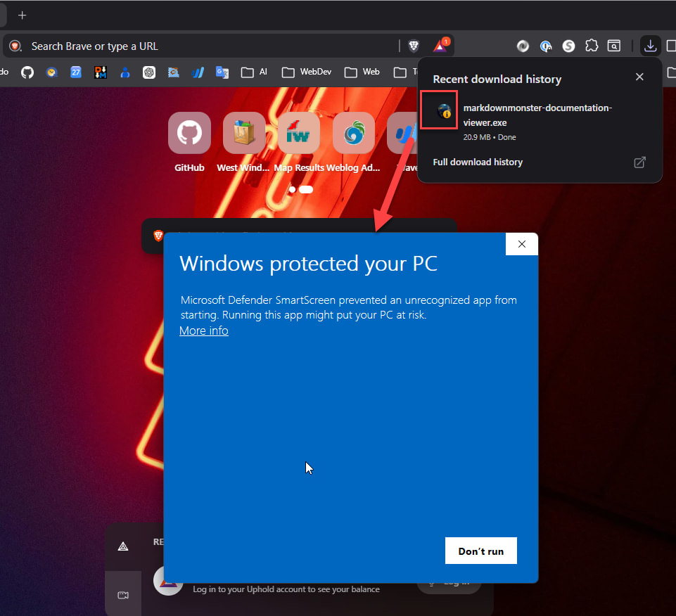Screen dimensions: 676x616
Task: Click the markdownmonster-documentation-viewer.exe file icon
Action: (x=445, y=111)
